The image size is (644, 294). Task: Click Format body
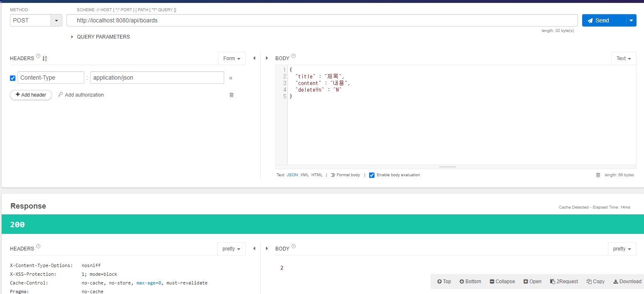click(x=345, y=175)
